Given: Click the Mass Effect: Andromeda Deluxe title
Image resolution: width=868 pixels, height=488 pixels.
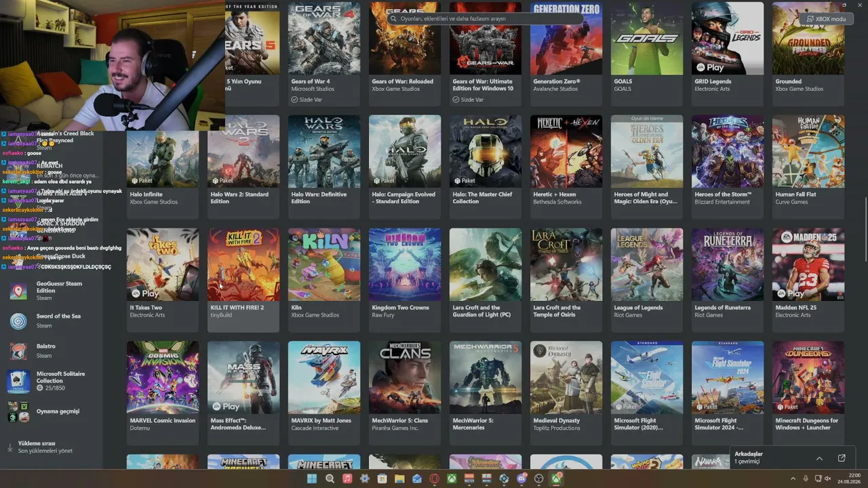Looking at the screenshot, I should [x=239, y=424].
